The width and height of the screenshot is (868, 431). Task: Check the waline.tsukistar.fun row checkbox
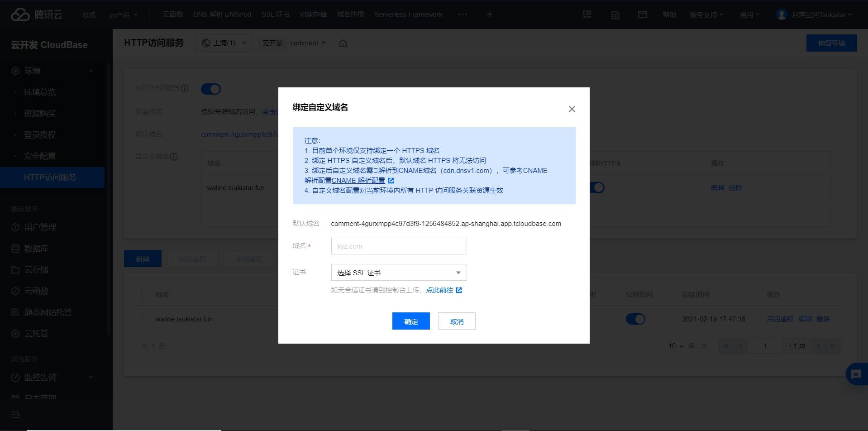tap(146, 320)
